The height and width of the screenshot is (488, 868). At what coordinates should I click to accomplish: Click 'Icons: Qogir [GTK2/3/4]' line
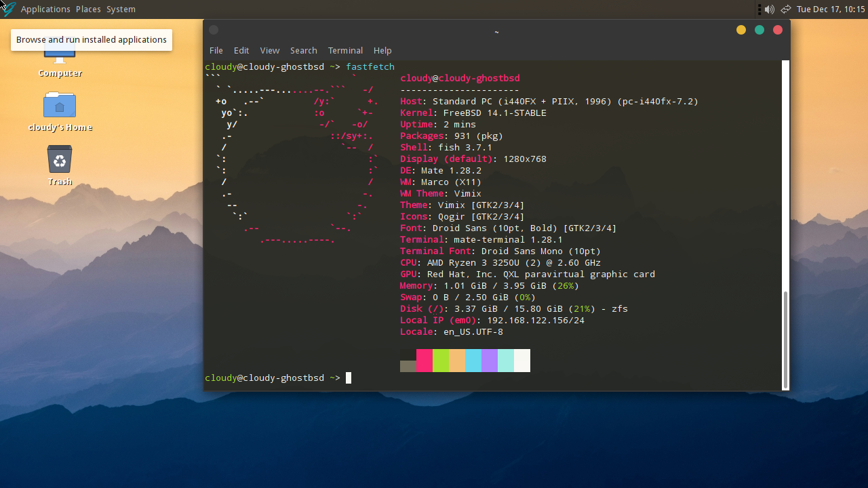462,216
